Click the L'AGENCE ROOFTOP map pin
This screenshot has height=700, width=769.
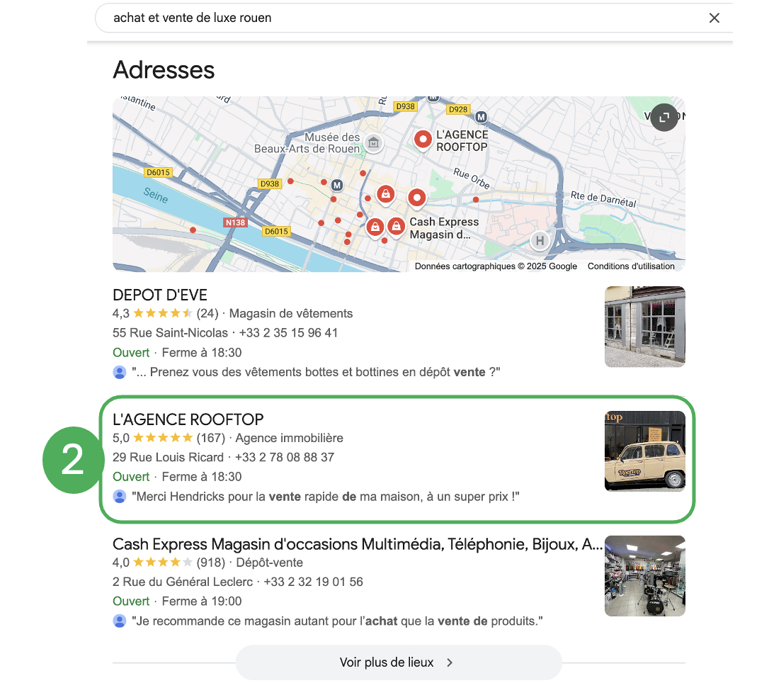tap(423, 140)
